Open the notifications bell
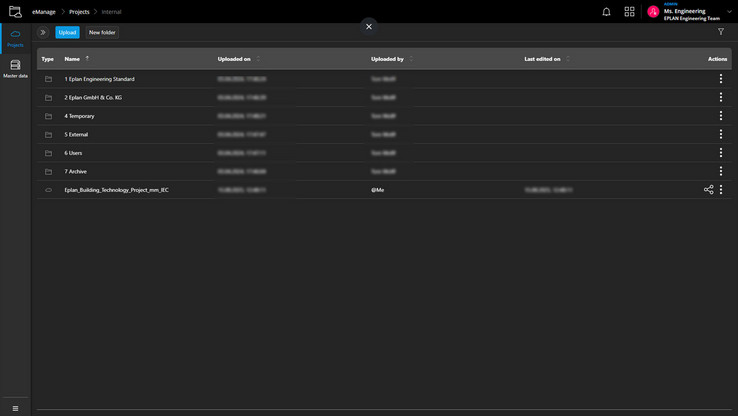The height and width of the screenshot is (416, 738). click(606, 12)
